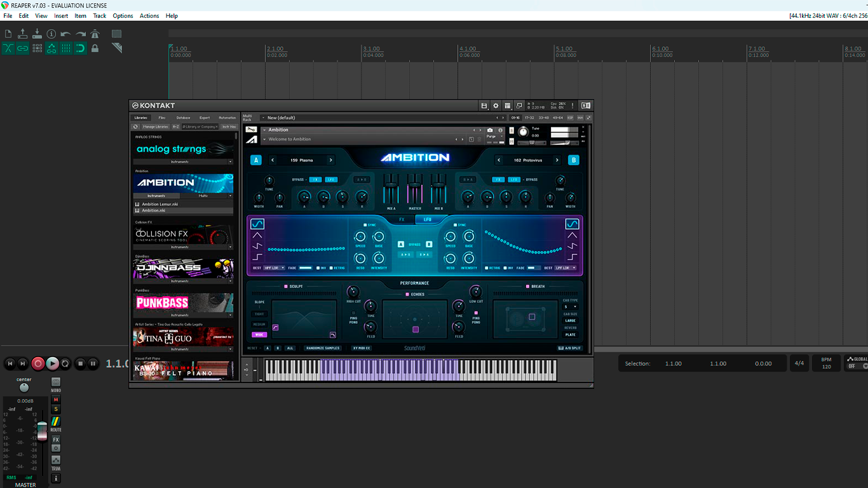Select square LFO waveform on layer B

coord(572,257)
